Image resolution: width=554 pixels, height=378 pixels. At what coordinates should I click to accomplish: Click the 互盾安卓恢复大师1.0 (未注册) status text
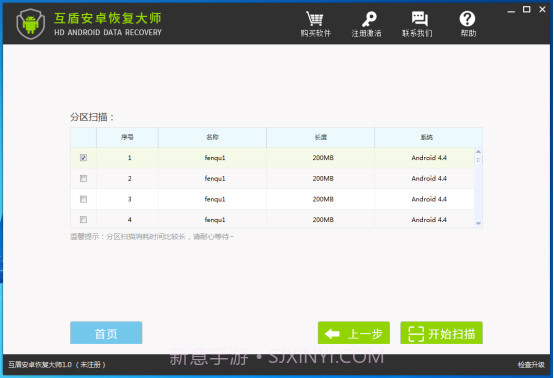point(57,365)
